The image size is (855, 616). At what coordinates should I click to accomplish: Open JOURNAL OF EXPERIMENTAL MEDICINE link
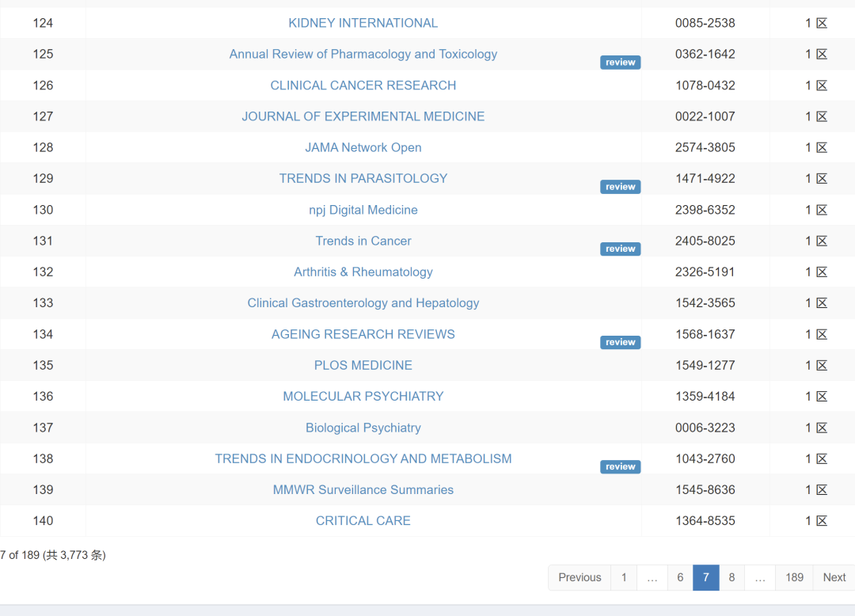pos(363,116)
